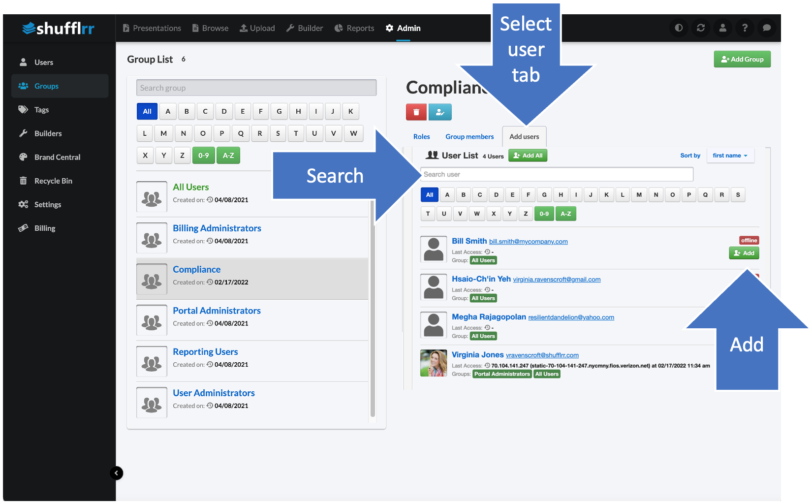This screenshot has height=504, width=812.
Task: Click the Compliance group avatar icon
Action: tap(152, 279)
